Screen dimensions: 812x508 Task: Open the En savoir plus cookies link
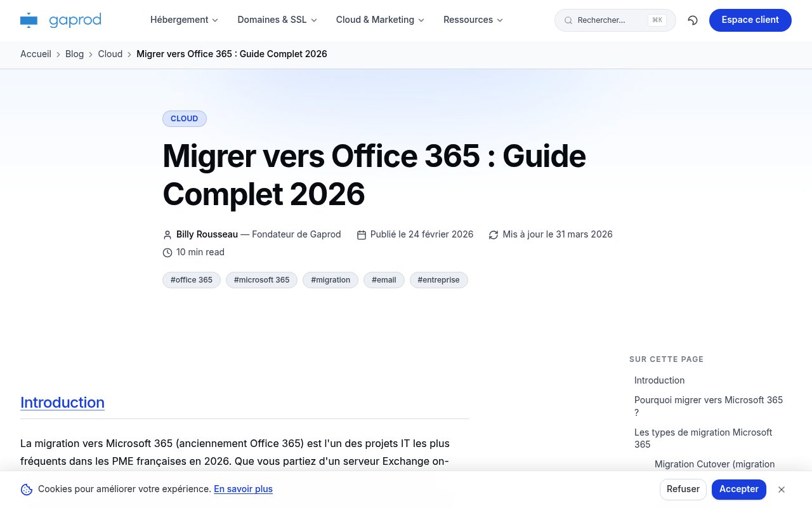tap(243, 489)
